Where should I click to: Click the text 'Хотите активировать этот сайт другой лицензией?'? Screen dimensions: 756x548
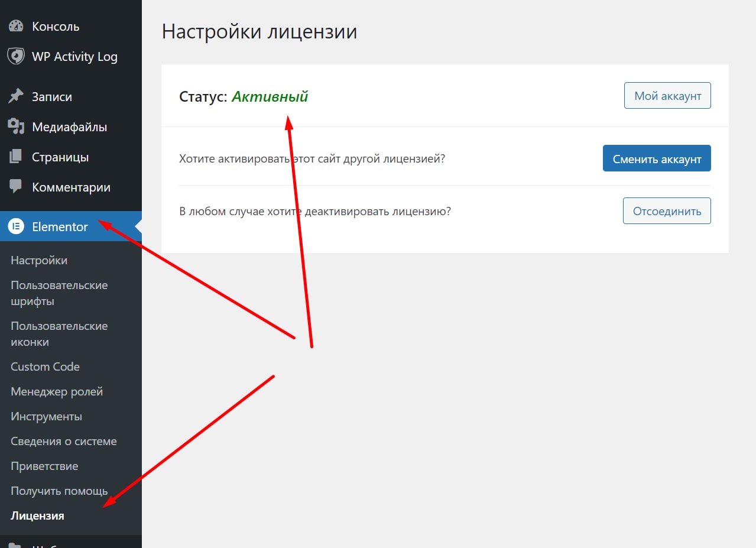312,159
